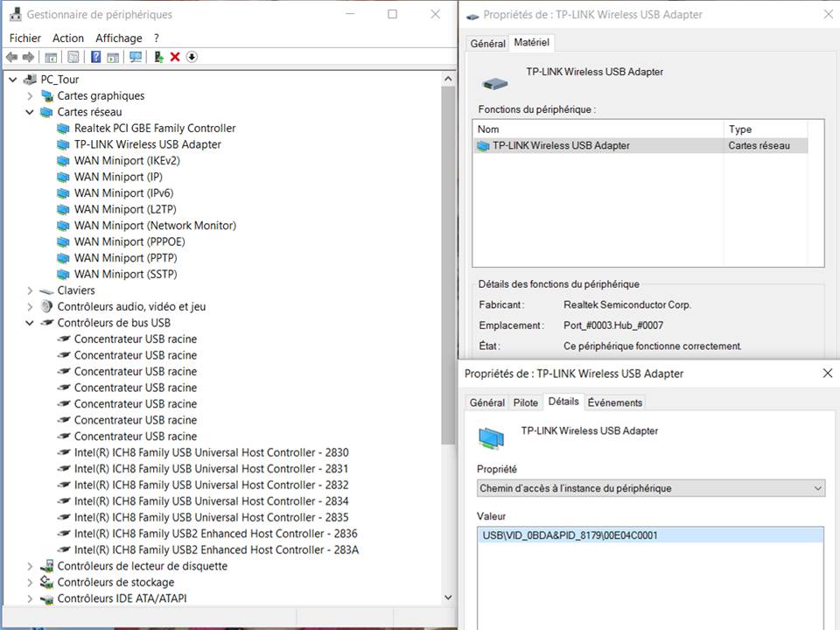Collapse the Cartes réseau category

(30, 112)
